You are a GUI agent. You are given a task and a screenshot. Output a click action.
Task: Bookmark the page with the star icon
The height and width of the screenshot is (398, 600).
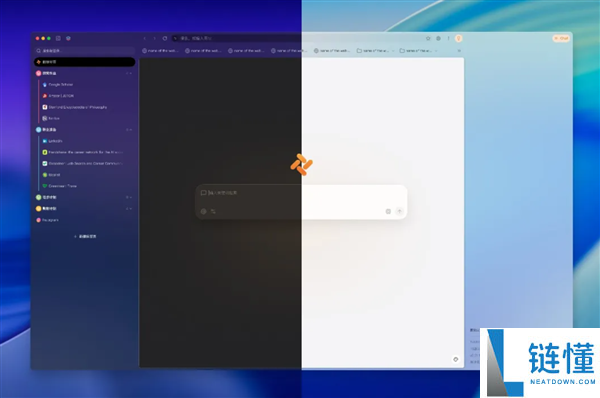click(428, 38)
